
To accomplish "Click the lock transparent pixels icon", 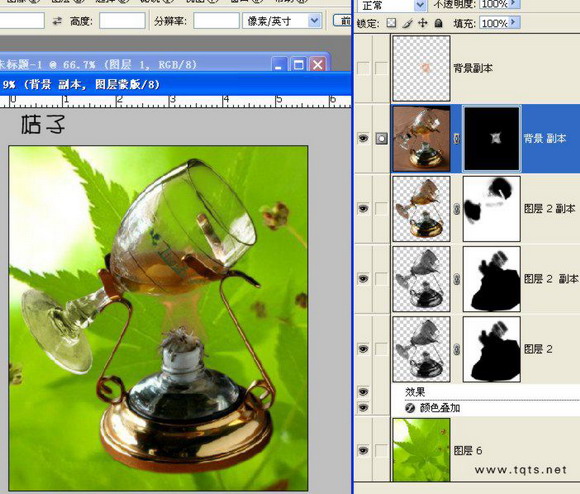I will [x=391, y=24].
